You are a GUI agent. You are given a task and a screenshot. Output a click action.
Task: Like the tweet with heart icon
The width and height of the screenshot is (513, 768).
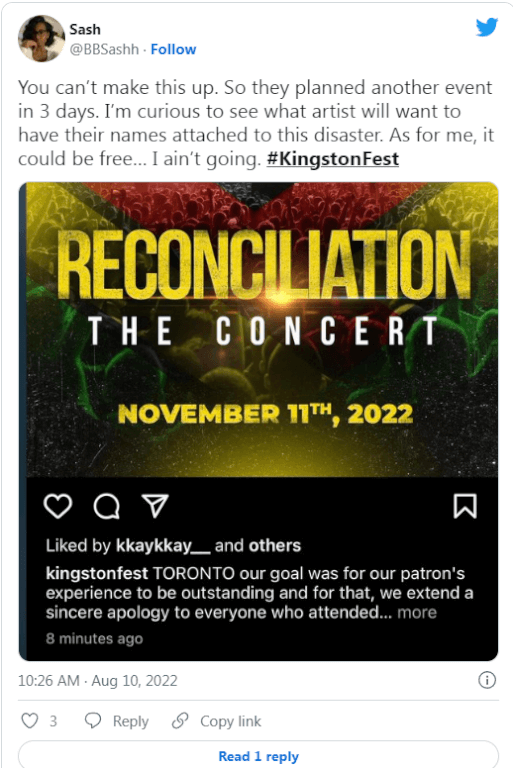tap(30, 720)
